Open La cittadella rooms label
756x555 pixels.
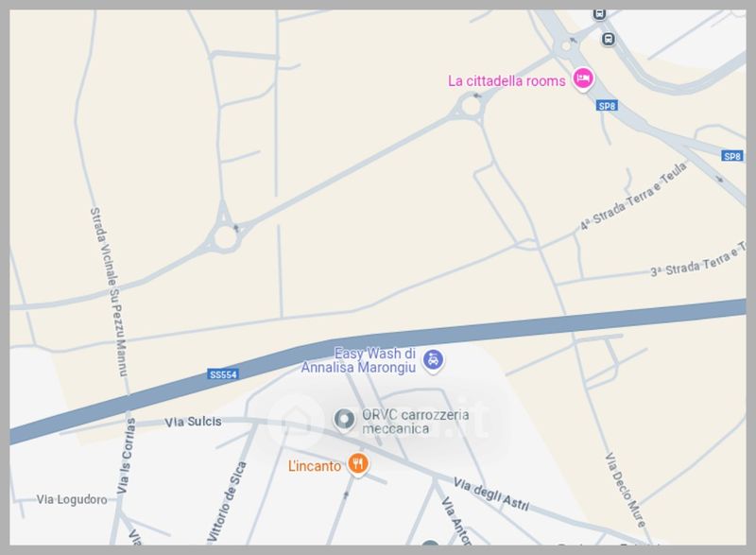click(x=507, y=81)
